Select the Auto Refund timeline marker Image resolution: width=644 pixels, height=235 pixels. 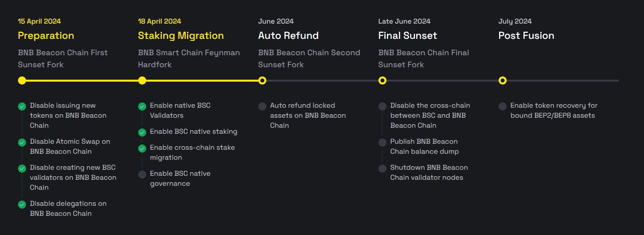(x=262, y=80)
